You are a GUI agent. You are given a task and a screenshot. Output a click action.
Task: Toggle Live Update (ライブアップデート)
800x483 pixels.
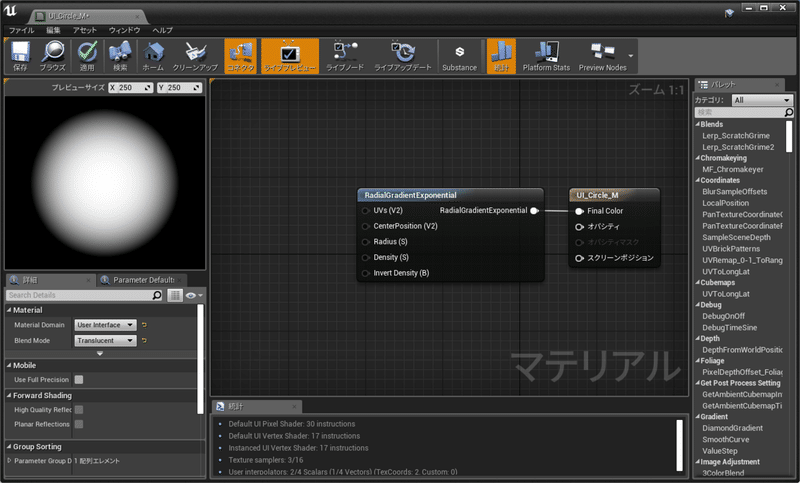[x=403, y=56]
